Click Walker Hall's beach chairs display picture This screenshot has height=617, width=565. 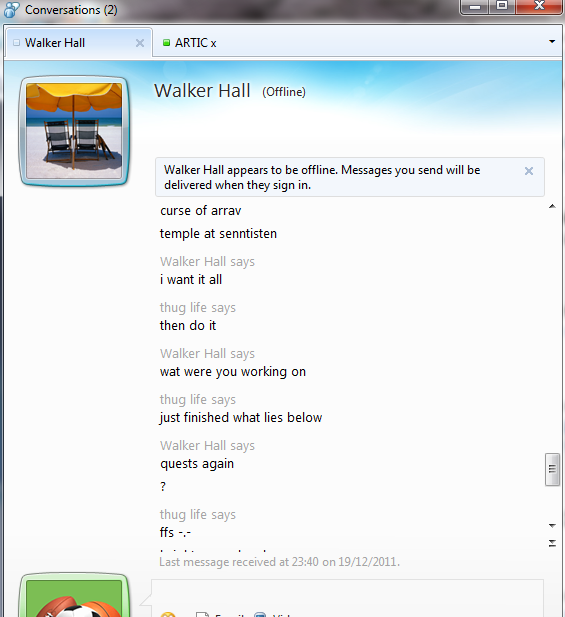coord(74,131)
